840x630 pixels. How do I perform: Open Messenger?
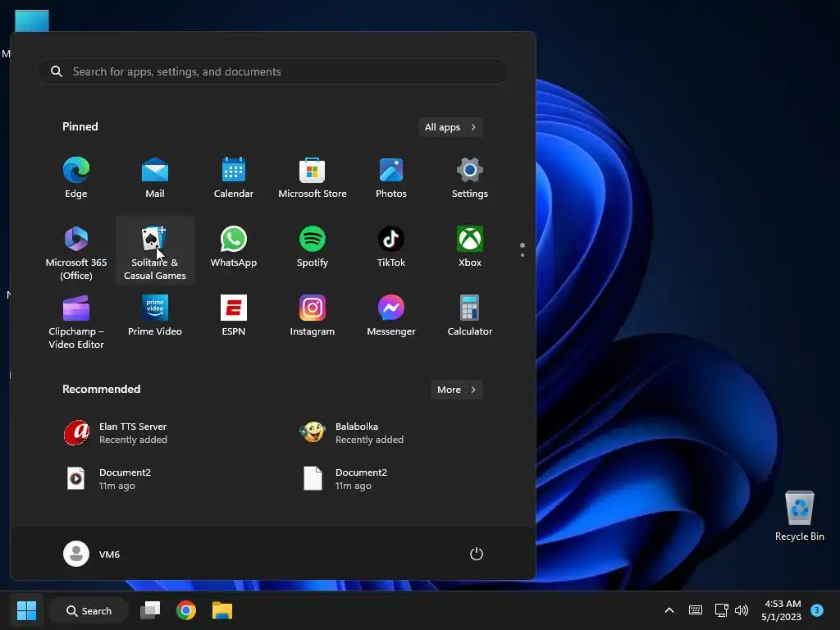pyautogui.click(x=391, y=317)
